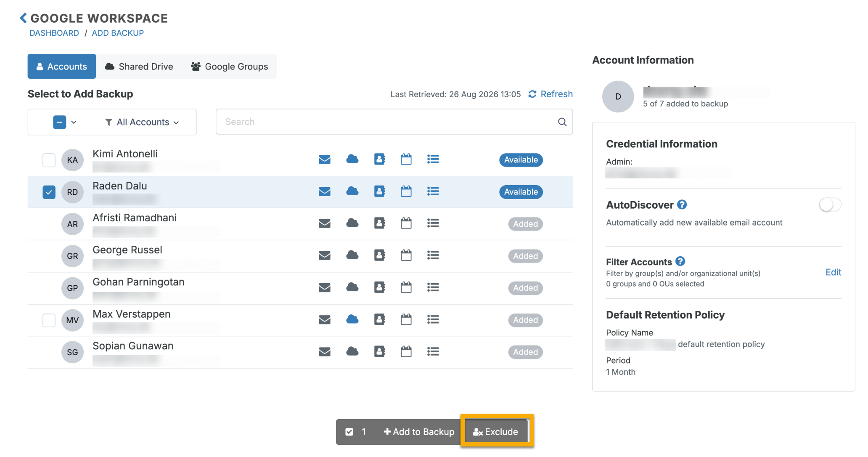Viewport: 868px width, 457px height.
Task: Open the selection options chevron
Action: [x=74, y=122]
